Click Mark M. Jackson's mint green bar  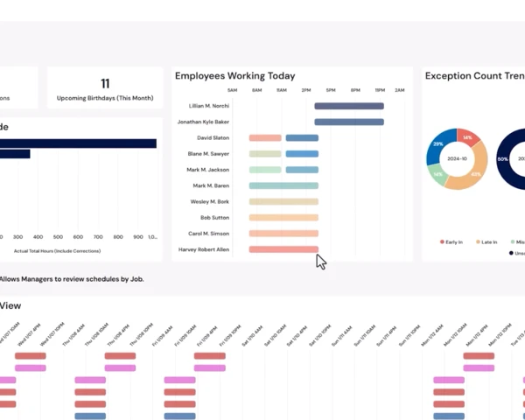click(x=265, y=170)
